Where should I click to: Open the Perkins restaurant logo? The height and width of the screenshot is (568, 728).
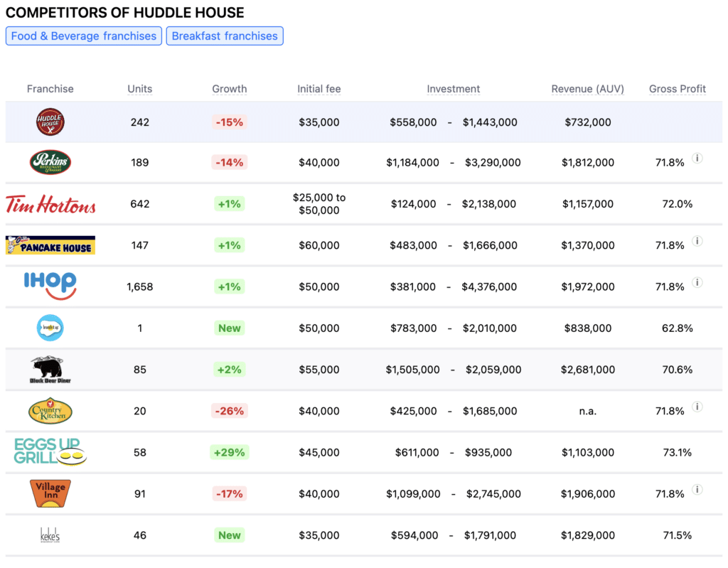click(x=50, y=162)
